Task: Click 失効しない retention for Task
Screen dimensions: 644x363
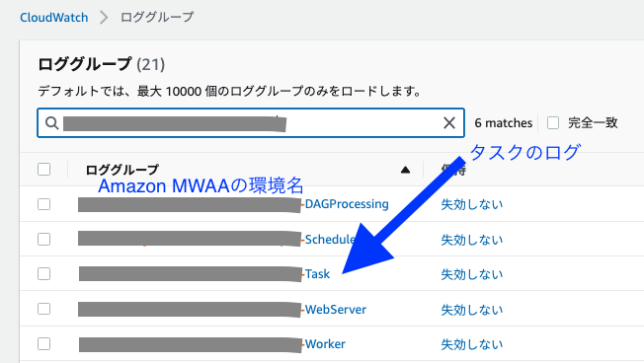Action: tap(472, 274)
